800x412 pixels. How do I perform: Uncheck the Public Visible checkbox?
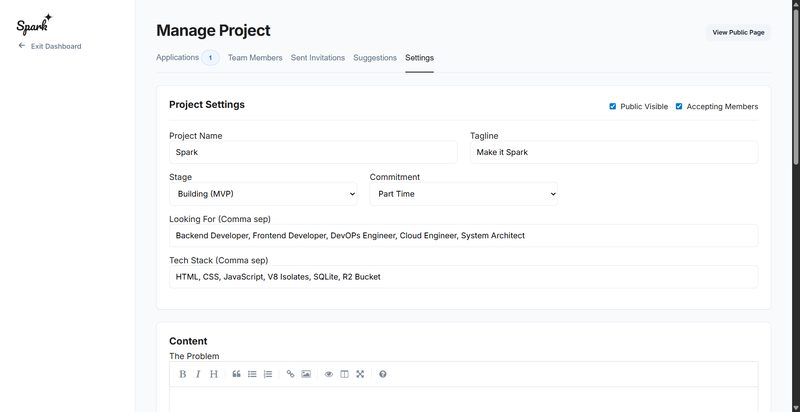[613, 106]
